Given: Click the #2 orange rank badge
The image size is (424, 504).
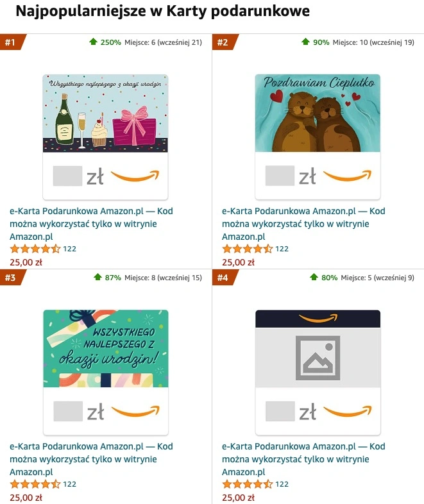Looking at the screenshot, I should [225, 42].
